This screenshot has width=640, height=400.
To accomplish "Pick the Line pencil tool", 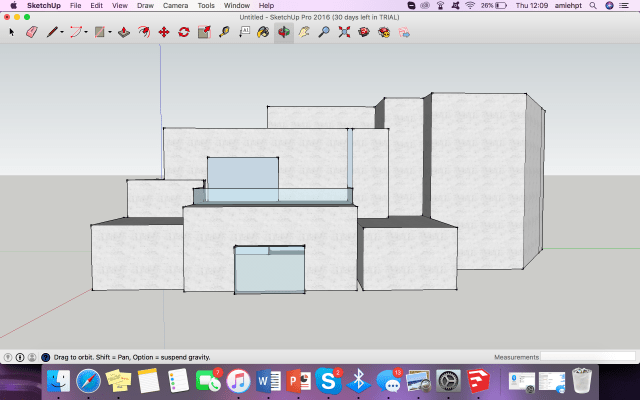I will pos(52,32).
